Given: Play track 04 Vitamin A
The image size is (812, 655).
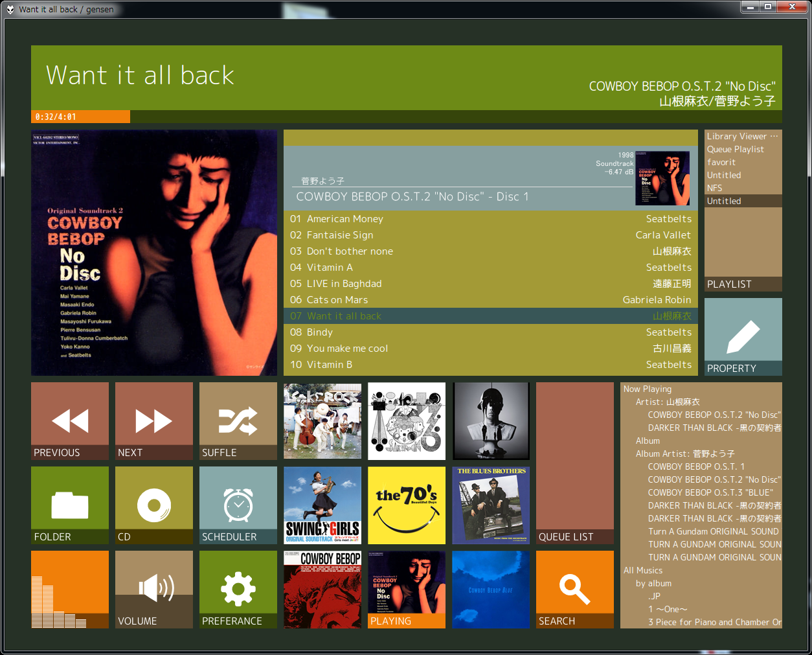Looking at the screenshot, I should tap(491, 268).
